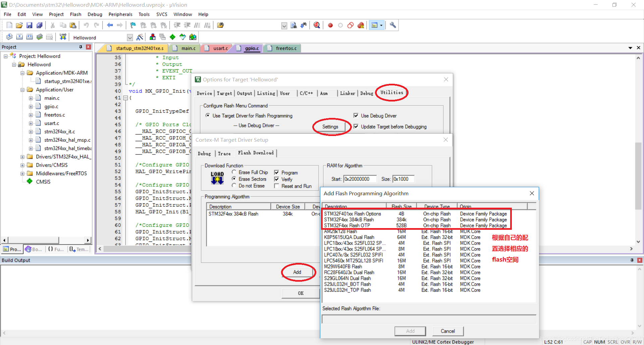Open the Peripherals menu

point(120,14)
